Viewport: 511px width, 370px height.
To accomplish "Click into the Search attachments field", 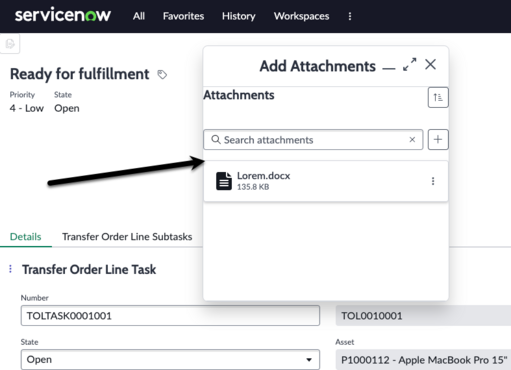I will [313, 140].
